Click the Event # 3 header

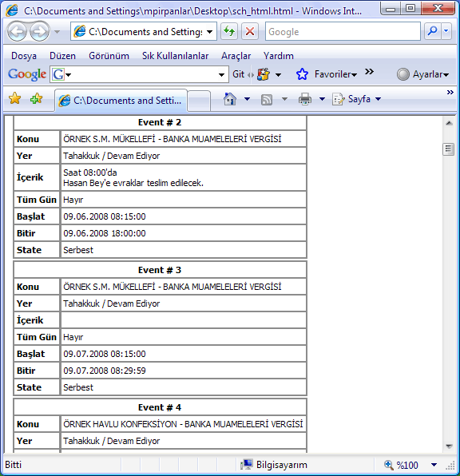160,270
